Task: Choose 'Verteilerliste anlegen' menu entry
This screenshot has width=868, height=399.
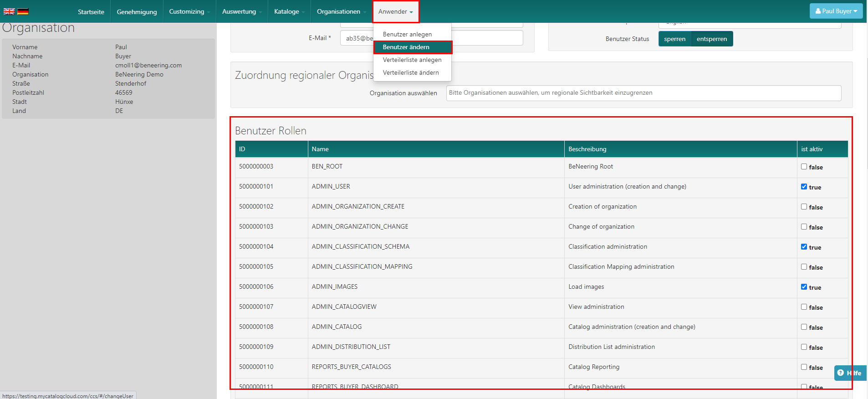Action: coord(412,60)
